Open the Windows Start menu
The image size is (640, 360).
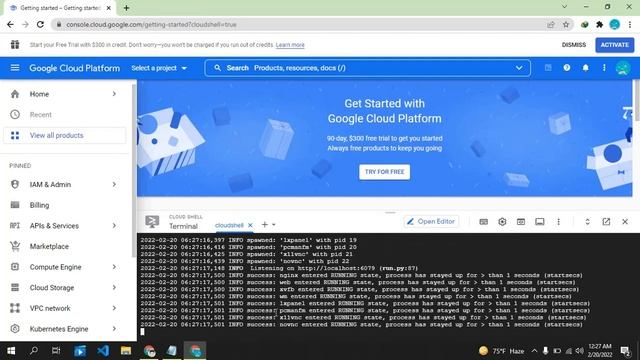pos(11,351)
